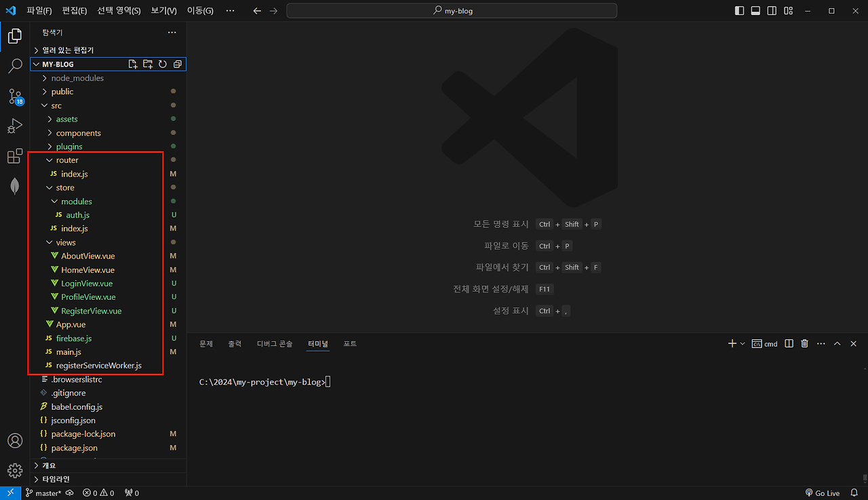Open firebase.js file

coord(108,338)
